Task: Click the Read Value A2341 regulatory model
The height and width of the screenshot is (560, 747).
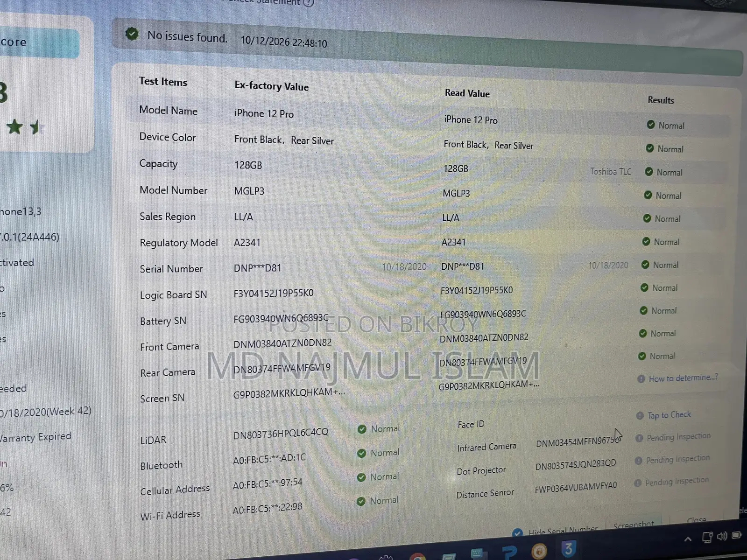Action: [x=453, y=242]
